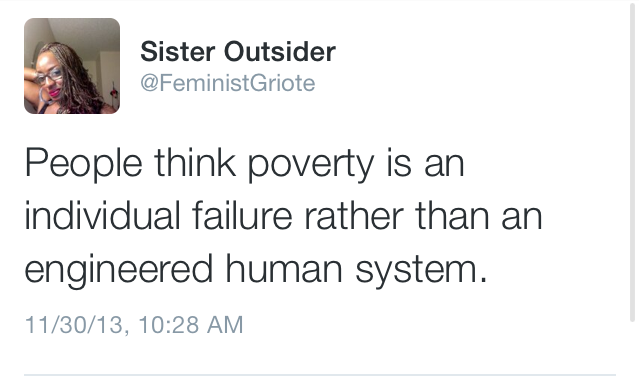The image size is (639, 376).
Task: Click the date portion "11/30/13"
Action: click(x=74, y=325)
